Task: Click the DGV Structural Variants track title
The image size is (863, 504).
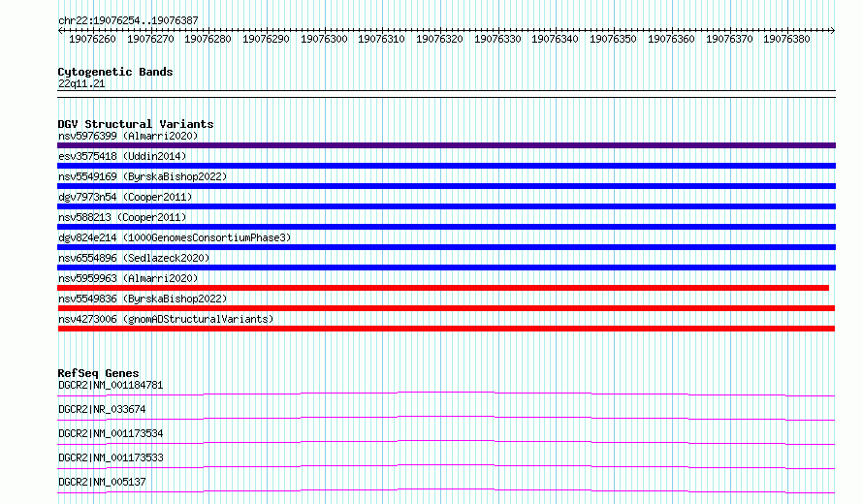Action: click(136, 124)
